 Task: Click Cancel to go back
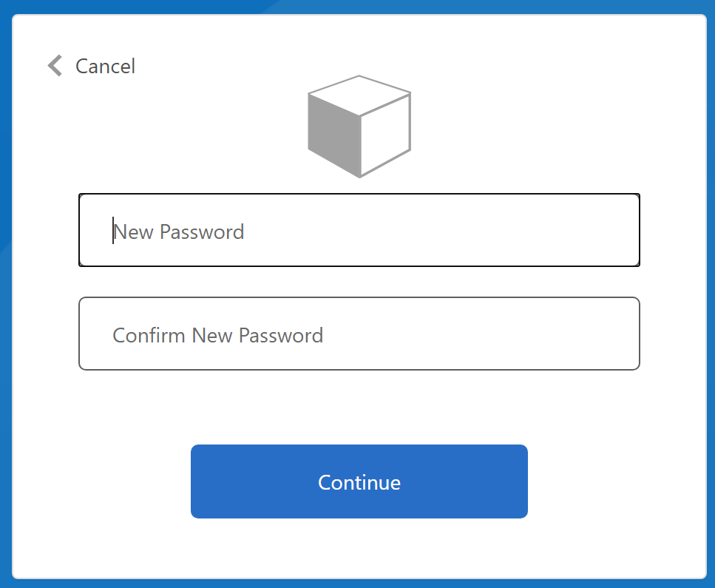pyautogui.click(x=104, y=66)
